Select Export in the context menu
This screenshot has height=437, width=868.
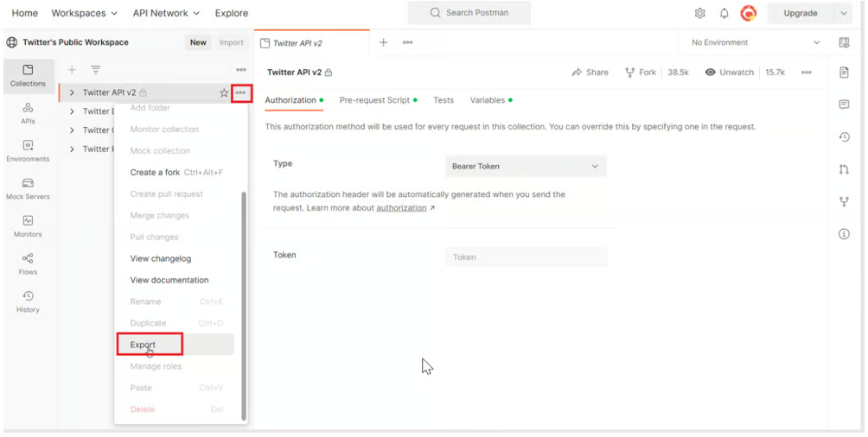click(175, 345)
